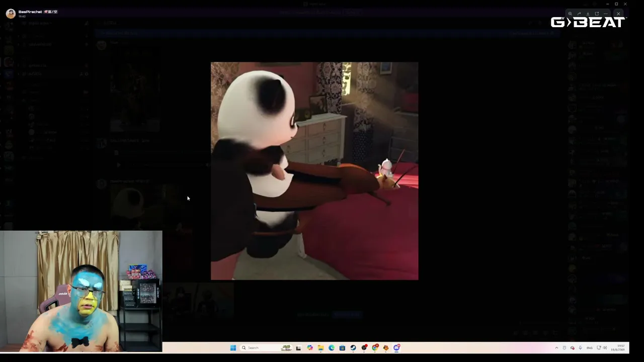This screenshot has height=362, width=644.
Task: Click the enlarged panda image preview
Action: click(314, 171)
